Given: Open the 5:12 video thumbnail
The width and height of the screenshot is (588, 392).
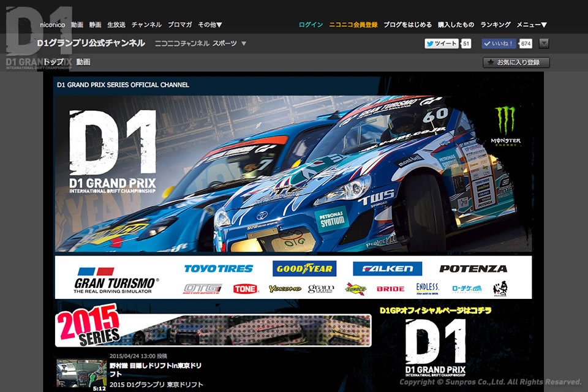Looking at the screenshot, I should [81, 375].
